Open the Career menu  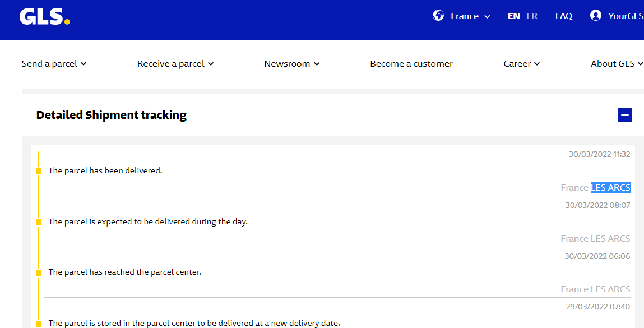click(x=521, y=64)
